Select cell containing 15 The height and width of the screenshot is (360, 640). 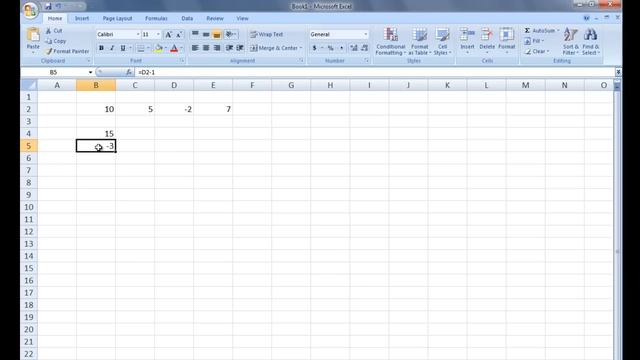[x=96, y=133]
